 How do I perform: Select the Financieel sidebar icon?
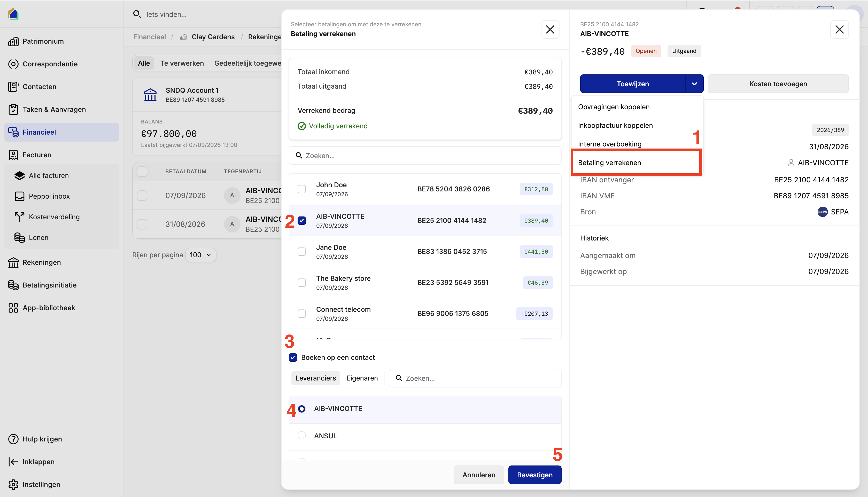pyautogui.click(x=13, y=132)
